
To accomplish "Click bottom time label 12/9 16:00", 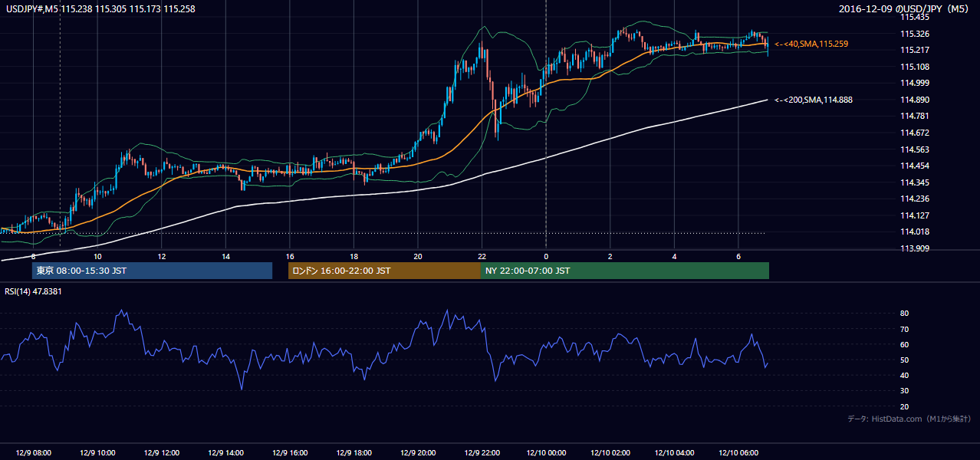I will pyautogui.click(x=290, y=453).
